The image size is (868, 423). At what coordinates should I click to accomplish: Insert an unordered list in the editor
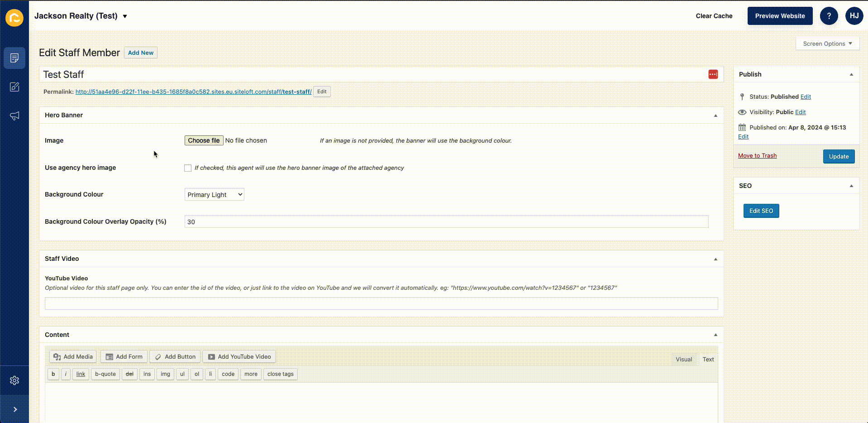182,374
